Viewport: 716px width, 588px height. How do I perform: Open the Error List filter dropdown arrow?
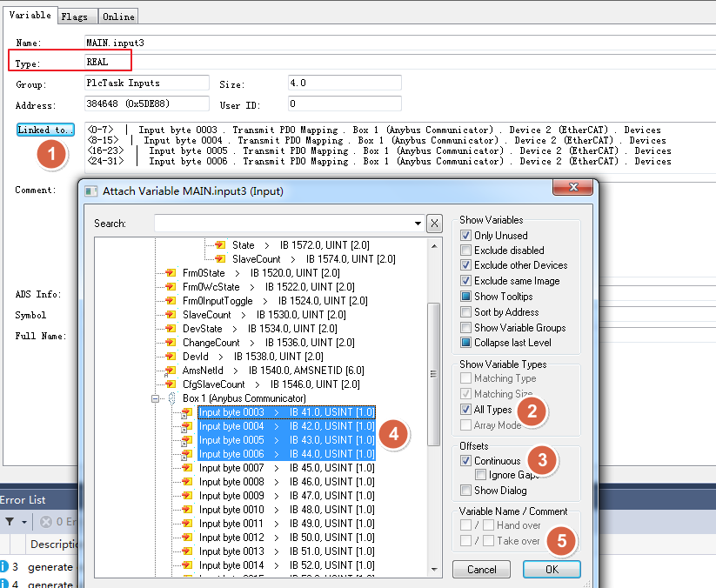point(24,522)
